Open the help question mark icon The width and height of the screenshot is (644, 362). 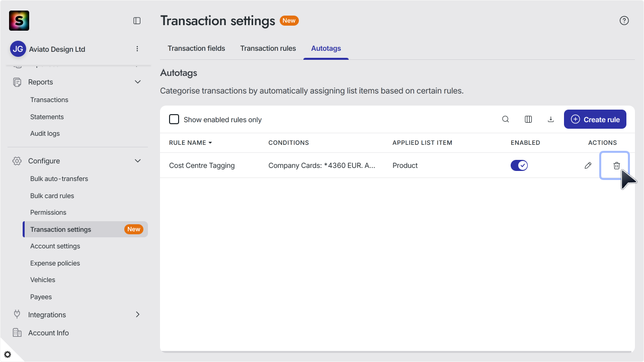pos(624,21)
